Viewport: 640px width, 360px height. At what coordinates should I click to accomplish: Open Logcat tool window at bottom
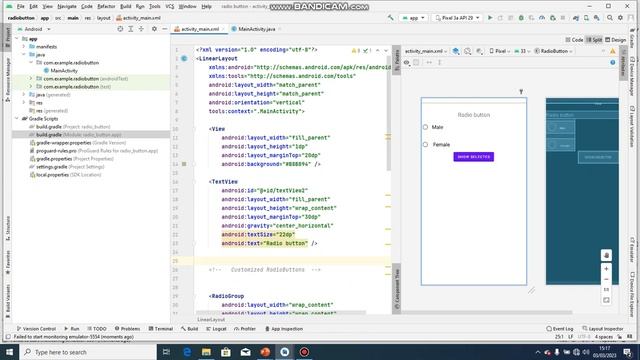click(x=216, y=329)
